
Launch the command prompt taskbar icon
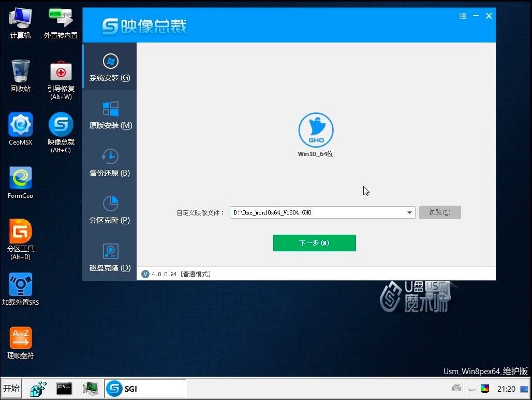pyautogui.click(x=64, y=389)
